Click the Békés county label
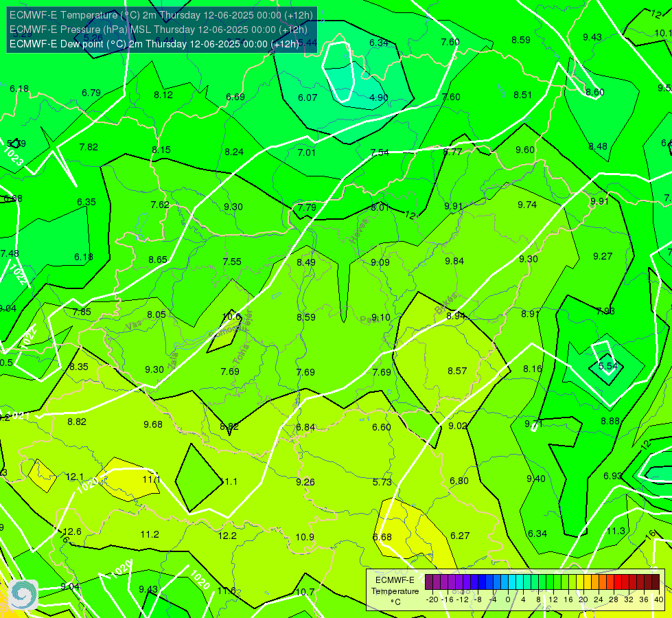Image resolution: width=672 pixels, height=618 pixels. tap(446, 304)
